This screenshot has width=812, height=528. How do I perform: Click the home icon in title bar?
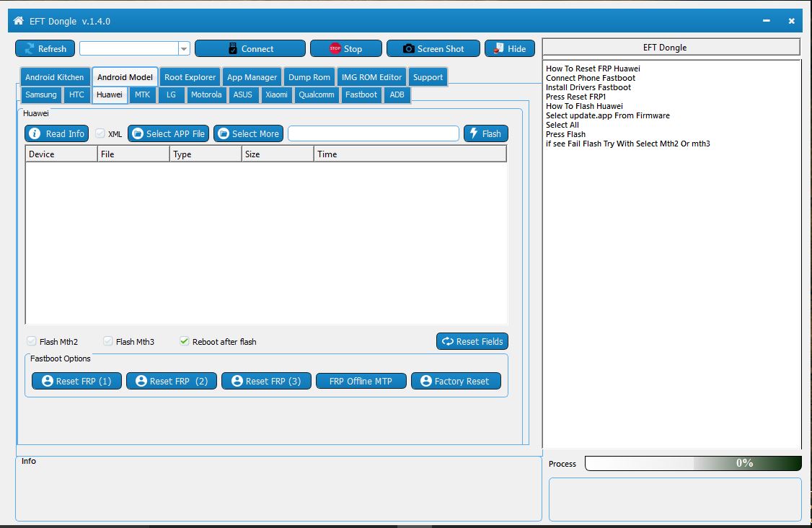click(x=19, y=21)
